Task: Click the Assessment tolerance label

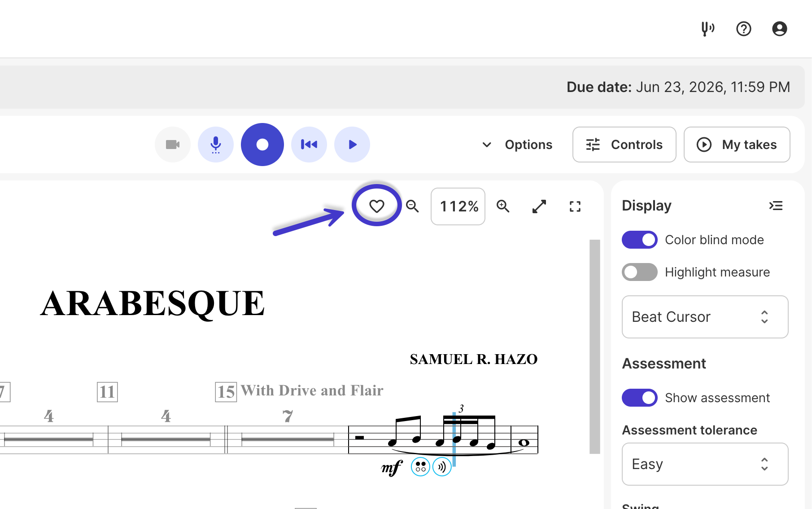Action: [x=690, y=430]
